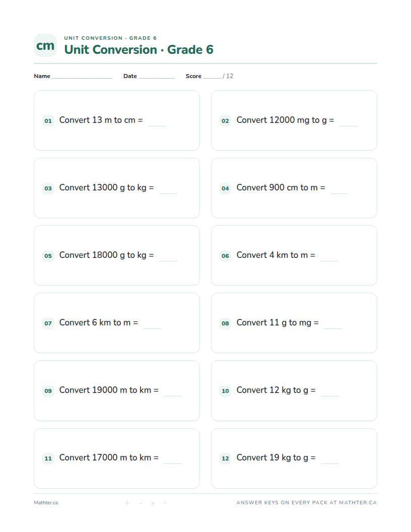411x532 pixels.
Task: Select the text "Convert 11 g to mg ="
Action: 278,322
